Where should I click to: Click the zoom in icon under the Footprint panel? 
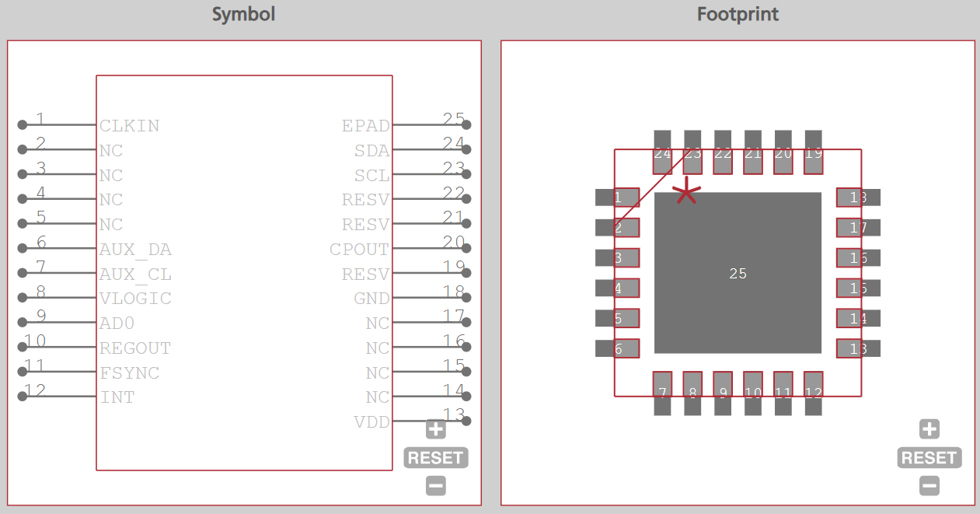(929, 428)
